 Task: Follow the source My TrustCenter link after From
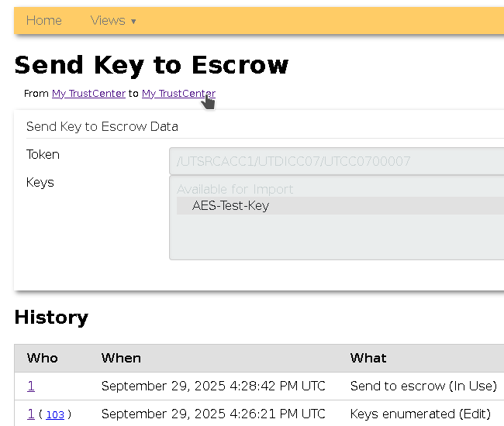tap(88, 94)
